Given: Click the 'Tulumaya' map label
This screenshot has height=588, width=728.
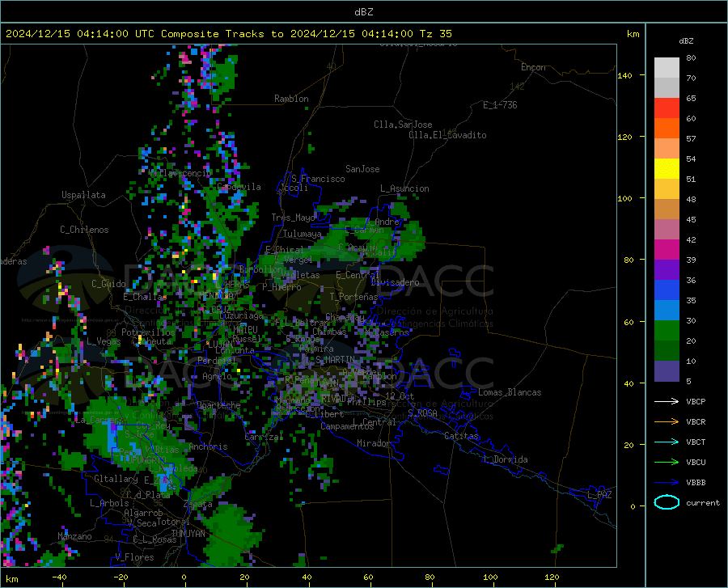Looking at the screenshot, I should click(302, 234).
